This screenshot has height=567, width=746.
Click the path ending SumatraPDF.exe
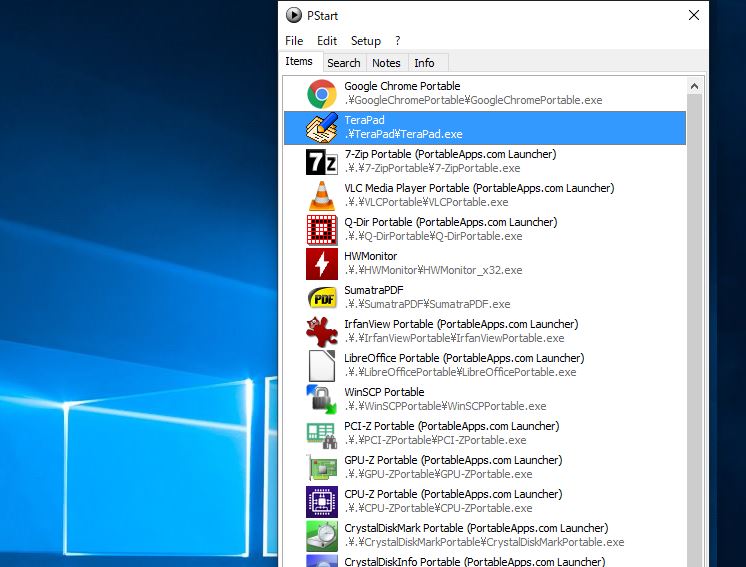[x=427, y=304]
